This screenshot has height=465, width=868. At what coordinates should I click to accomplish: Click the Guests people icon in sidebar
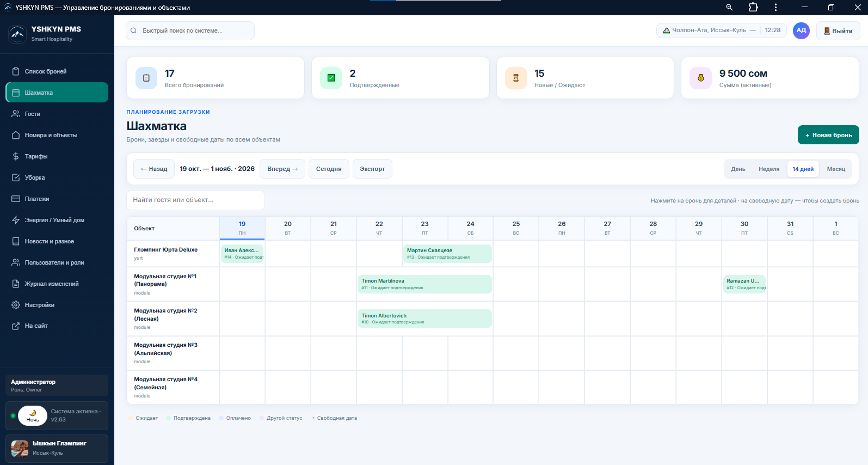[x=16, y=114]
